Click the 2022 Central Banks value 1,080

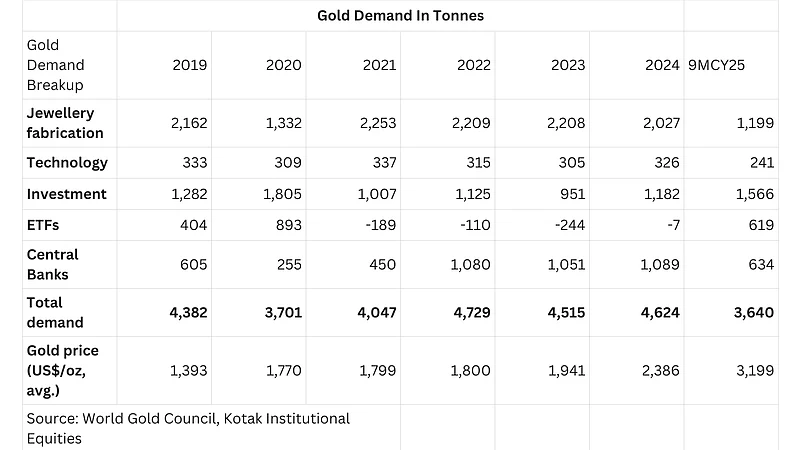point(472,264)
